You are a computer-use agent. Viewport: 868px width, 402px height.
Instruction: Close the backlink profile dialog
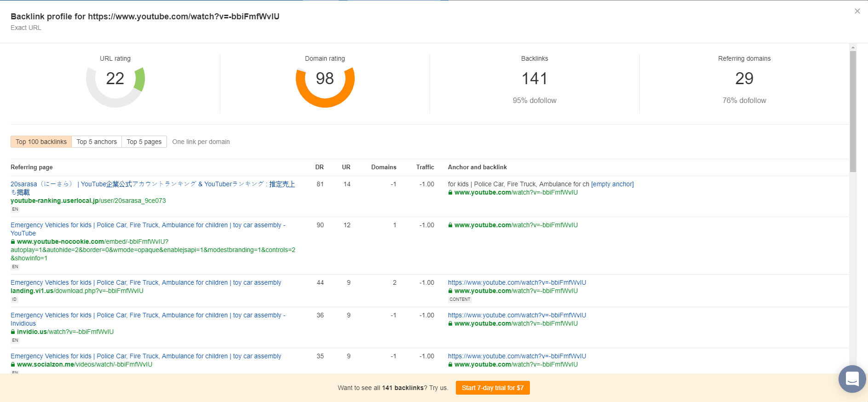click(x=857, y=11)
